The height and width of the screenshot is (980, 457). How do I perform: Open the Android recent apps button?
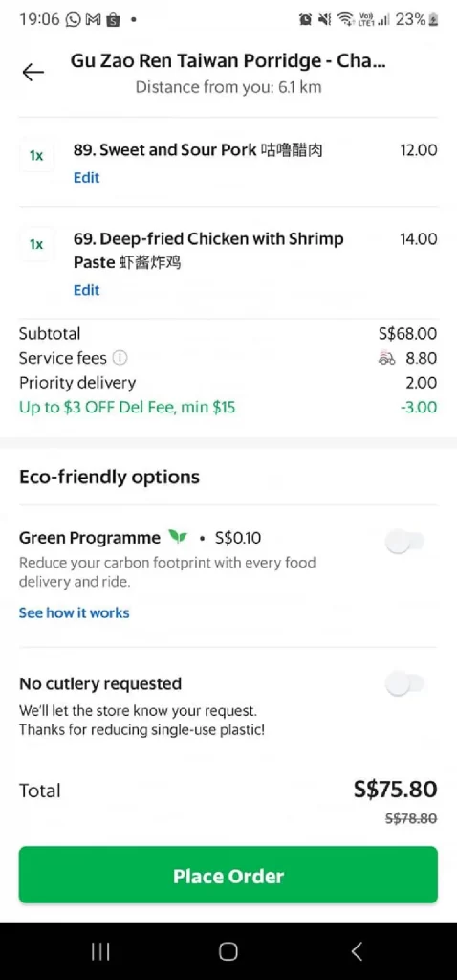point(100,952)
